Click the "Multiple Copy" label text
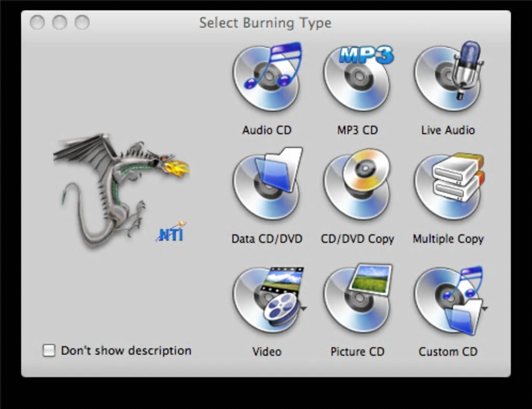The height and width of the screenshot is (409, 532). (448, 239)
